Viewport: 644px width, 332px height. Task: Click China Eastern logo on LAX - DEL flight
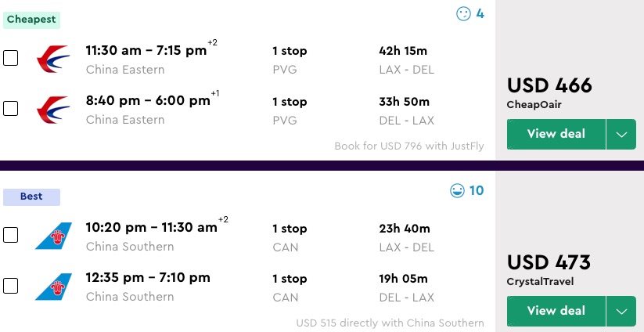(x=53, y=59)
